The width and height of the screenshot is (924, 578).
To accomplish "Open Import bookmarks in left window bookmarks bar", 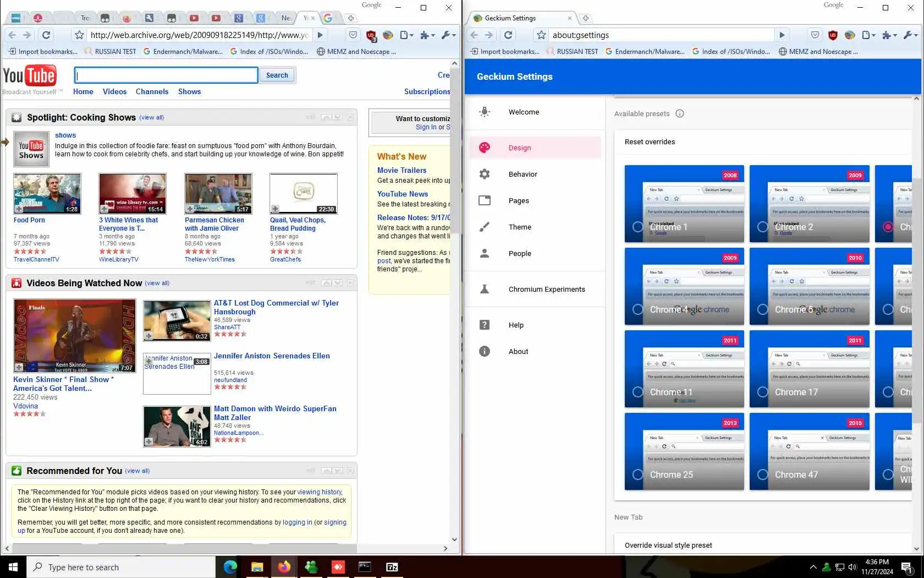I will (43, 52).
